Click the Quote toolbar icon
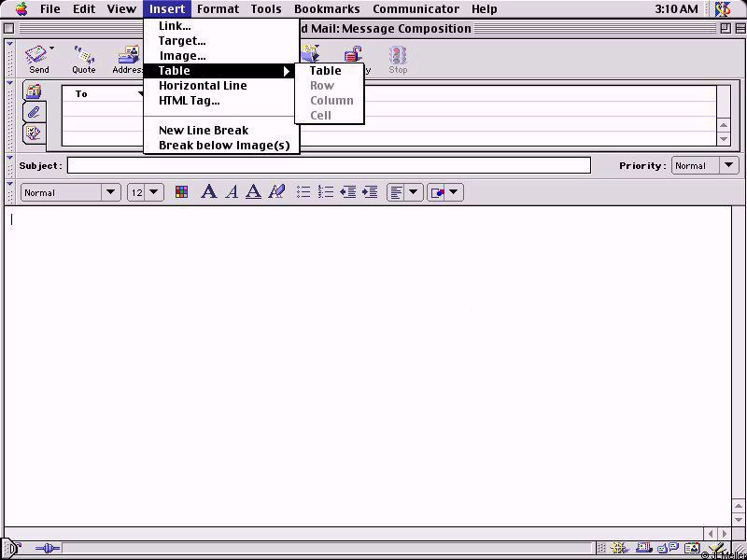 [84, 55]
